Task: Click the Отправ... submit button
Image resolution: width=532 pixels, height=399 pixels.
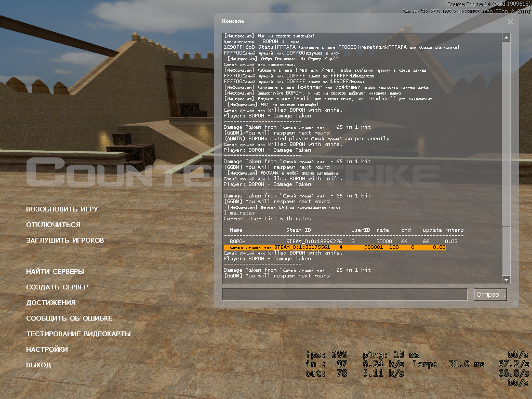Action: pyautogui.click(x=490, y=295)
